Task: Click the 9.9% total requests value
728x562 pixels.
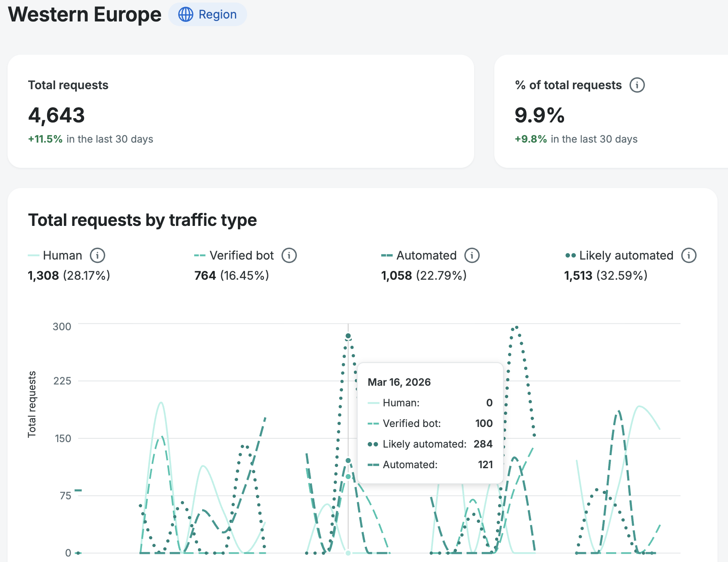Action: pos(539,115)
